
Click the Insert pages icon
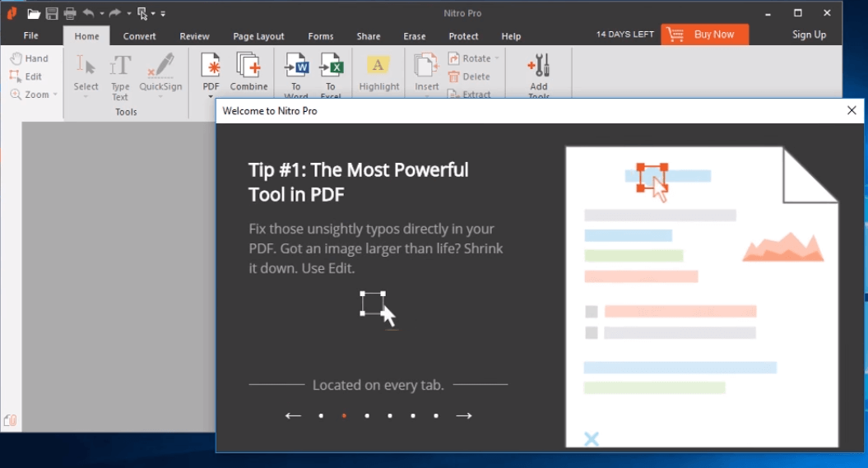(426, 73)
